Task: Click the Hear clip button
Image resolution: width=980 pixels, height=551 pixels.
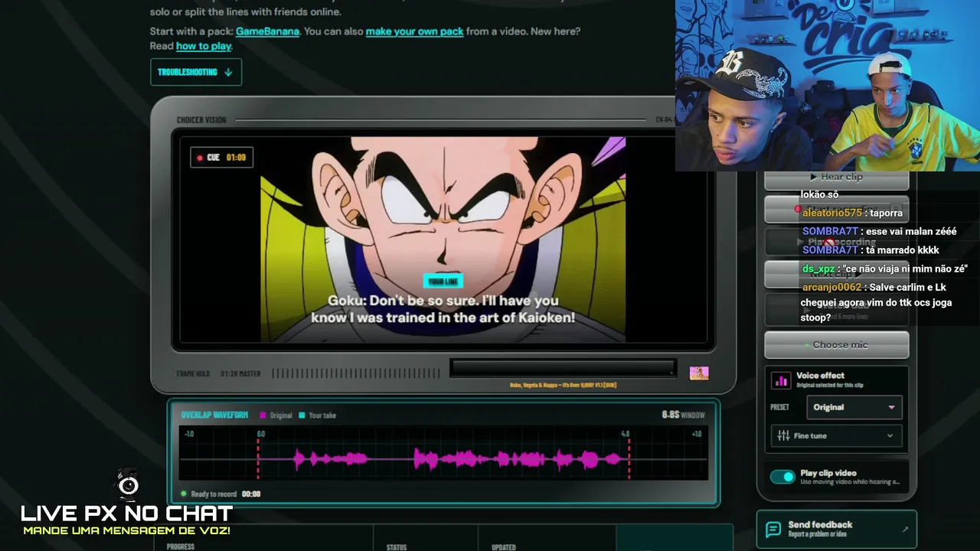Action: click(836, 178)
